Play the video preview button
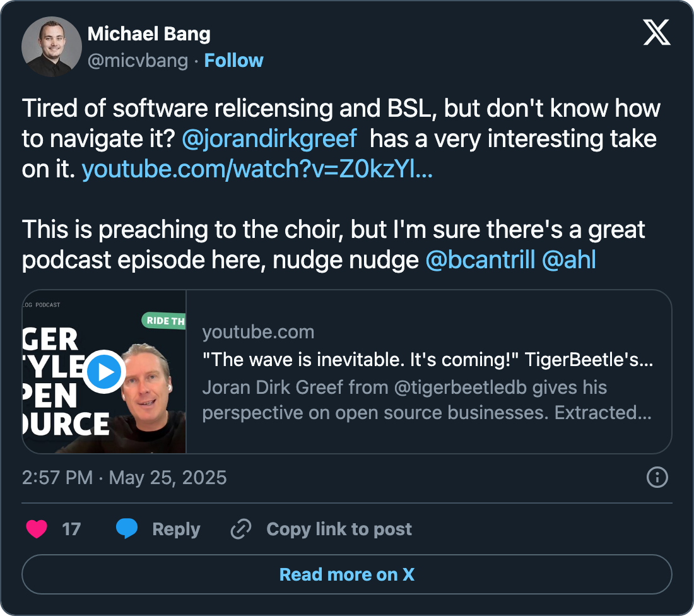694x616 pixels. coord(105,372)
